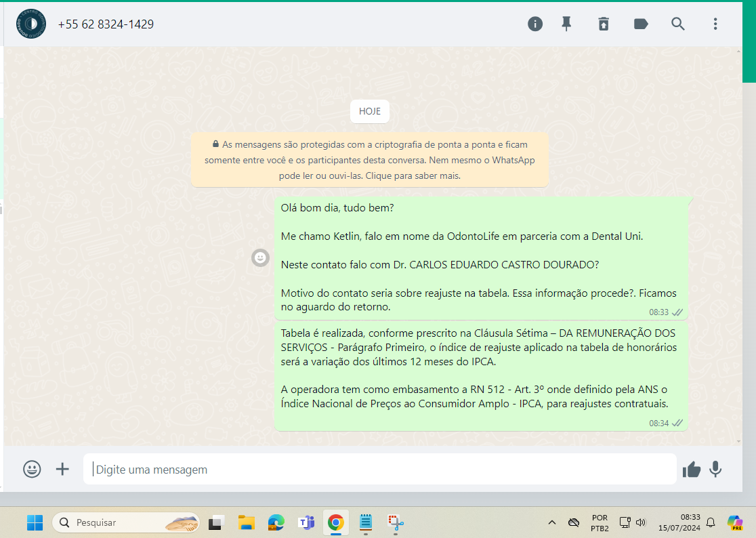
Task: Click the chat scrollbar down arrow
Action: [x=738, y=441]
